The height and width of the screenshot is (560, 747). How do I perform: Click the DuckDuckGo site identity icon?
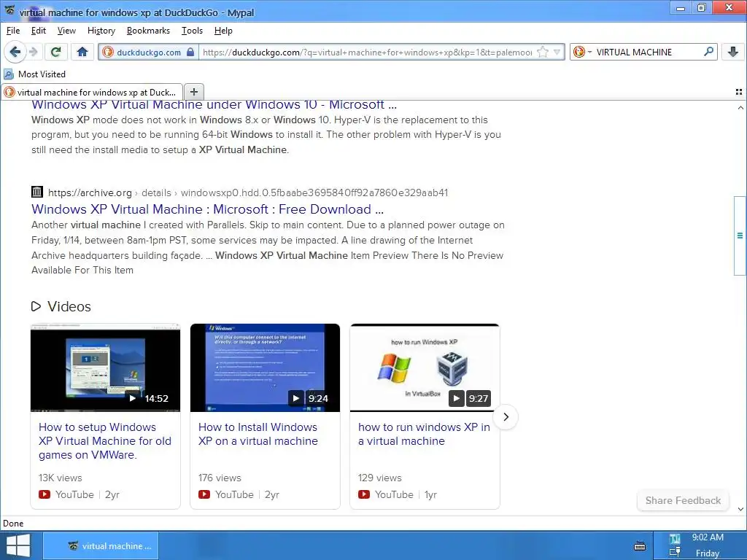coord(108,52)
